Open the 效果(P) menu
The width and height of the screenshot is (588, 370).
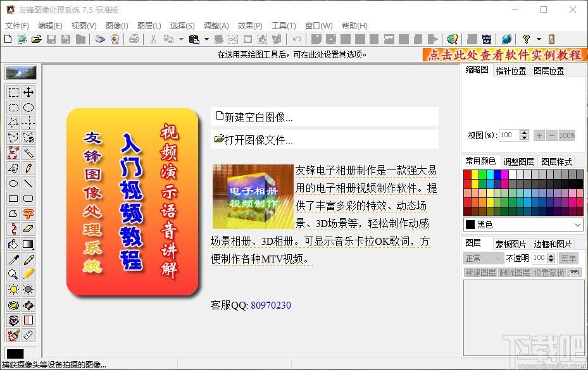[x=250, y=26]
